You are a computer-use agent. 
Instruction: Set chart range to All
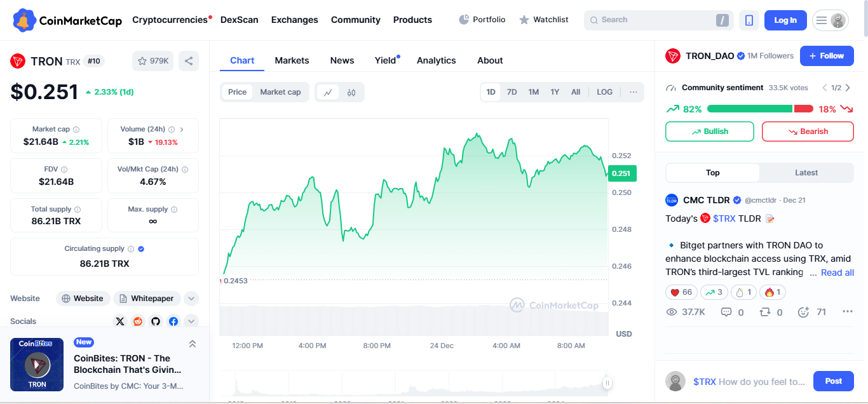tap(576, 92)
